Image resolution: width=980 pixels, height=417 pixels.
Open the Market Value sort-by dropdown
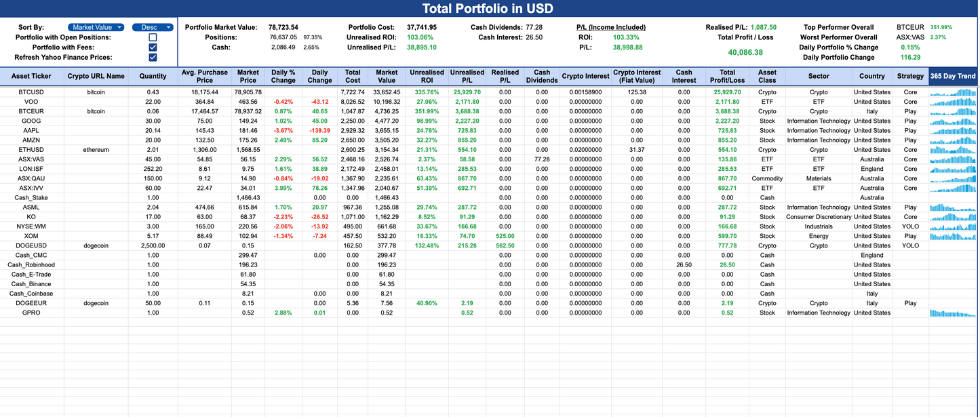[96, 27]
